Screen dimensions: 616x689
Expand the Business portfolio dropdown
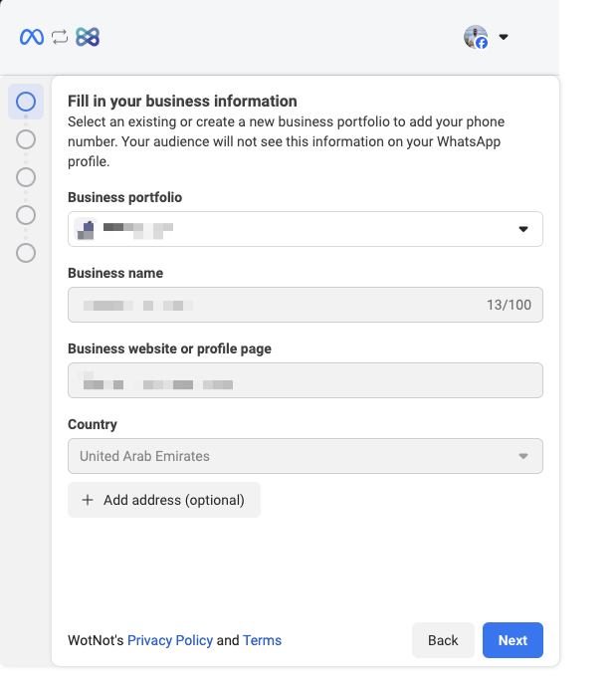[523, 229]
